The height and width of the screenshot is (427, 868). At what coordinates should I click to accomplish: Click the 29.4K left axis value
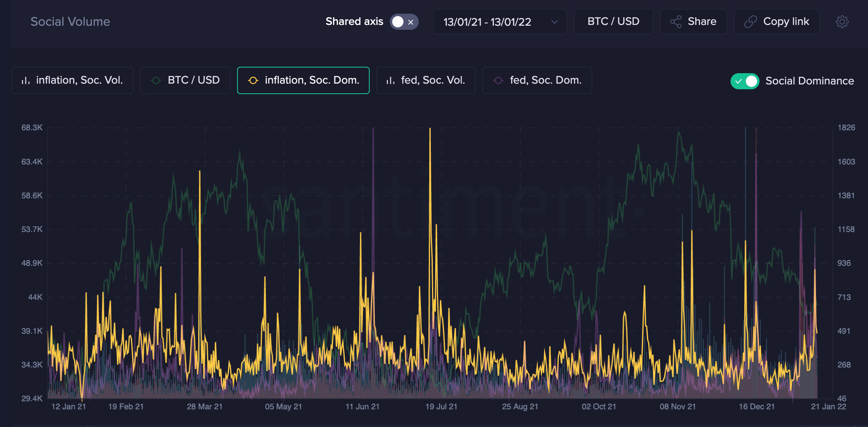click(32, 398)
